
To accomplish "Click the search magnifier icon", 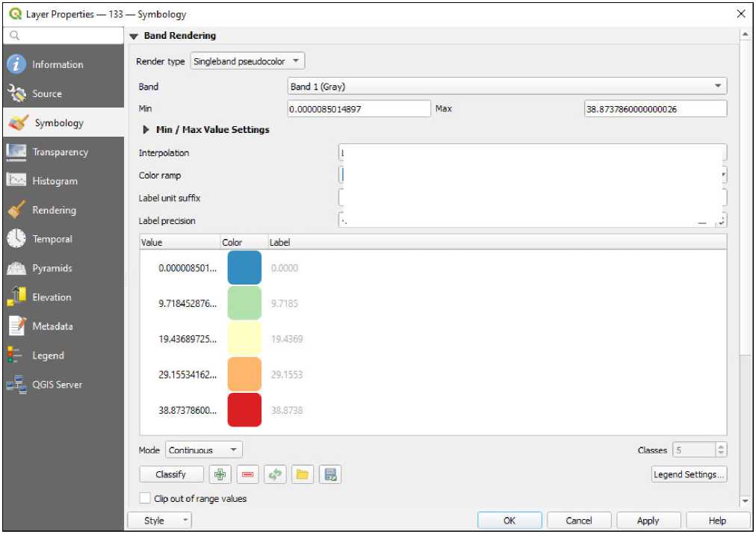I will click(x=14, y=35).
